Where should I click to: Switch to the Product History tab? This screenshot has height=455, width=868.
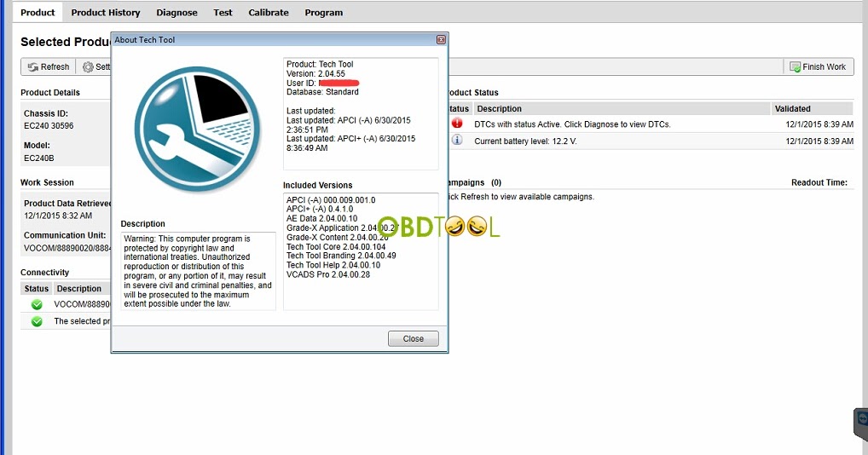tap(105, 12)
